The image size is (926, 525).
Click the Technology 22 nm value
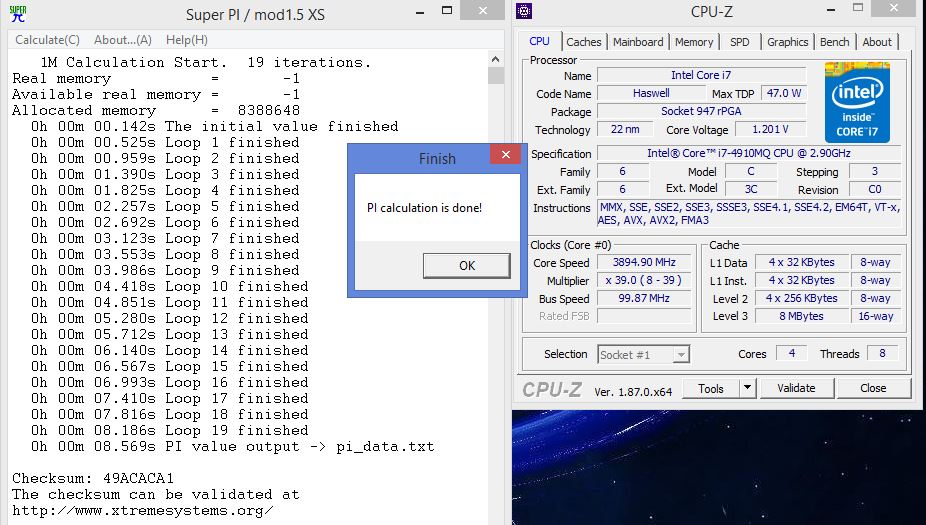coord(625,129)
